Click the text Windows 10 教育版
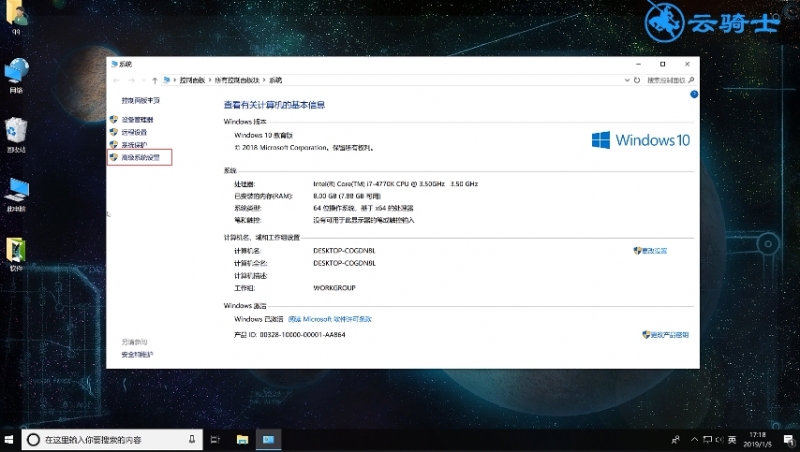This screenshot has width=800, height=452. (264, 136)
